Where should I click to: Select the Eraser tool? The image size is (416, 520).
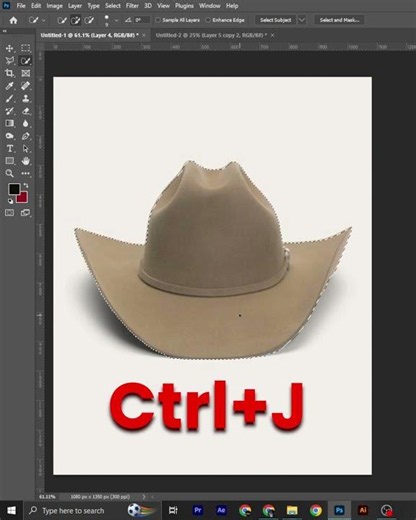coord(26,111)
